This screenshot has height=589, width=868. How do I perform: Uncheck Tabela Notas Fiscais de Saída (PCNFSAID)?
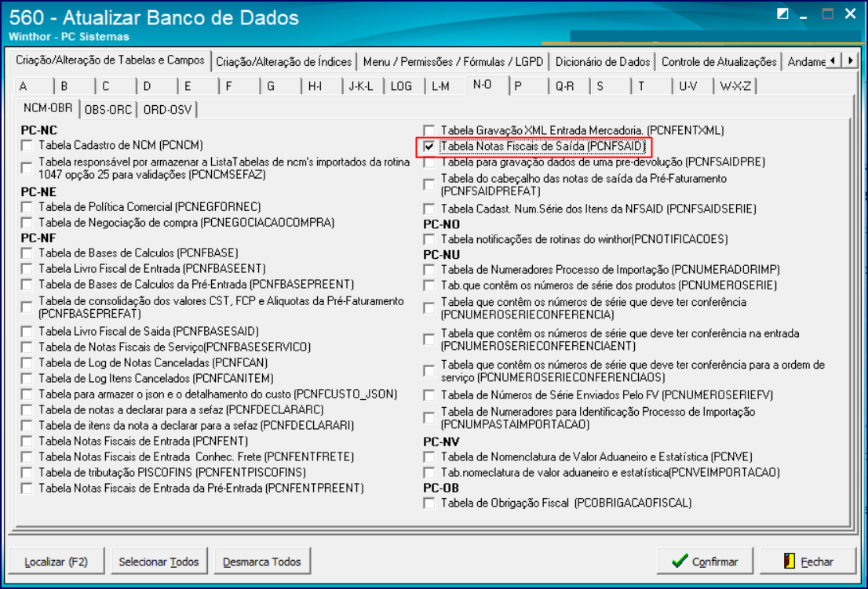tap(429, 147)
